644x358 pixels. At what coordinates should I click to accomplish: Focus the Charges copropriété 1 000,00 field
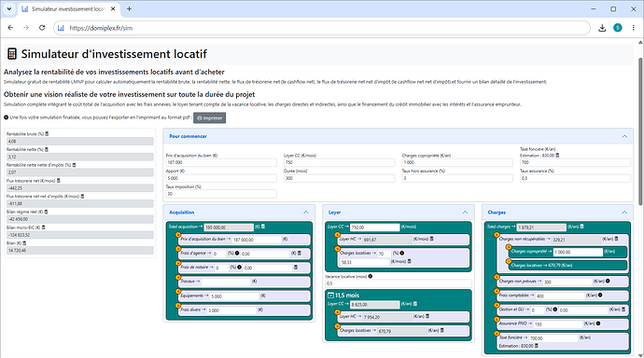[578, 252]
